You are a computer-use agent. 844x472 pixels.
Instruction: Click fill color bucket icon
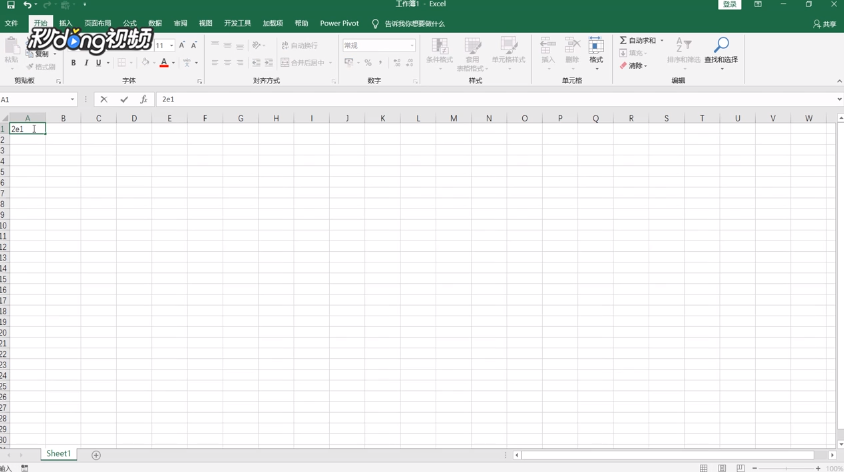145,62
